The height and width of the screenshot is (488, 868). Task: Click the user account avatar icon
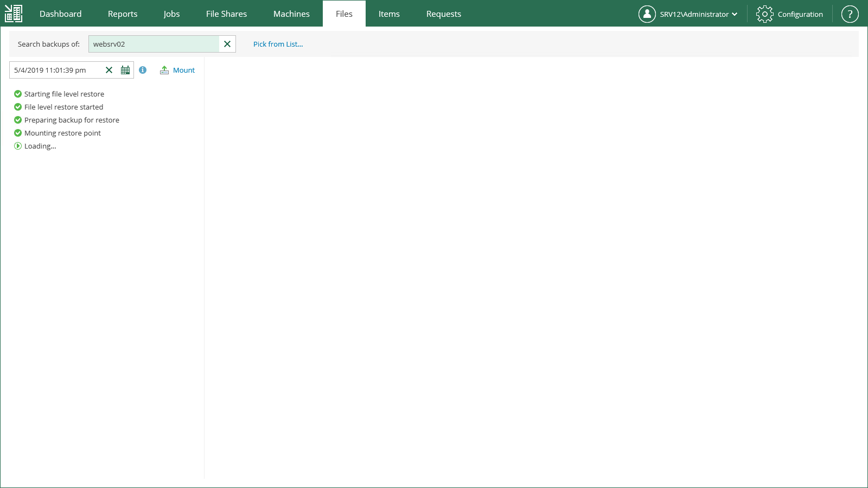coord(647,14)
